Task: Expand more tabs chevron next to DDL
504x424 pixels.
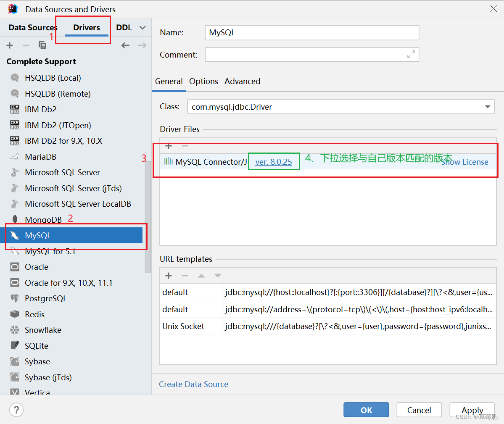Action: pos(142,28)
